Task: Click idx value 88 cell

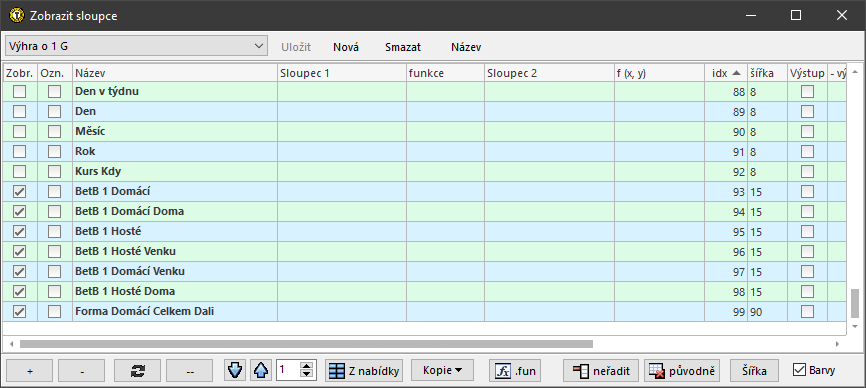Action: tap(726, 92)
